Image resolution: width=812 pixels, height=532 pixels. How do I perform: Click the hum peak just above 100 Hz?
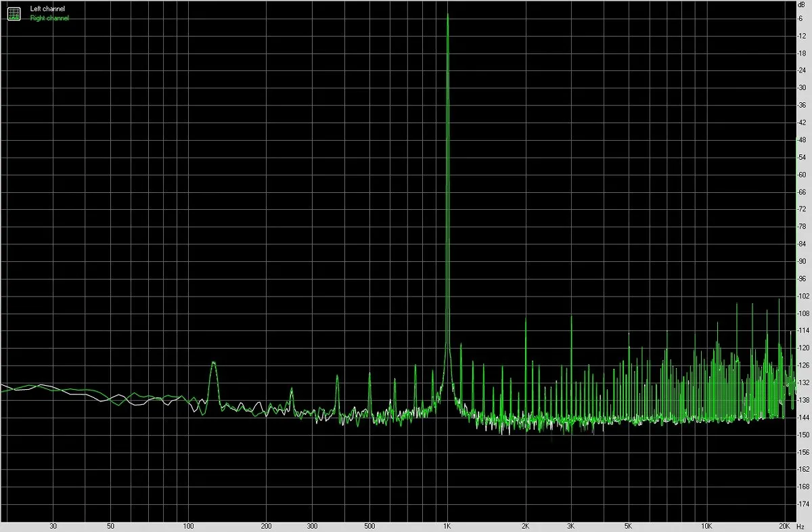click(213, 363)
